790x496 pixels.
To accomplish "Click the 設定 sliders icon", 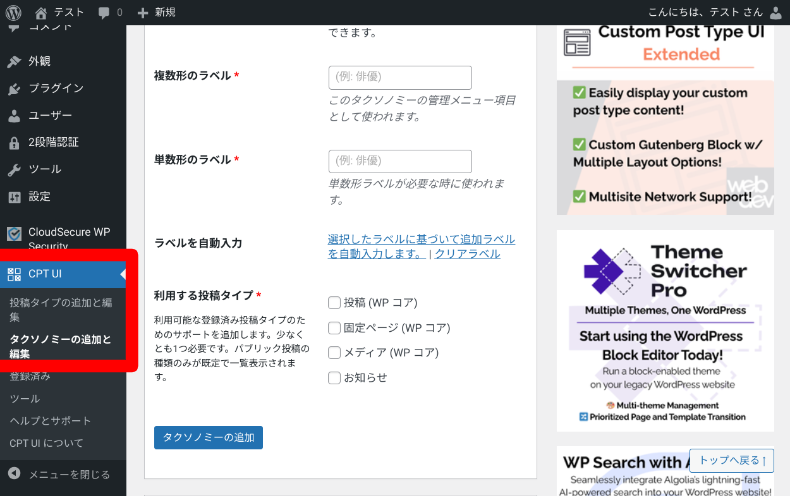I will [x=14, y=197].
